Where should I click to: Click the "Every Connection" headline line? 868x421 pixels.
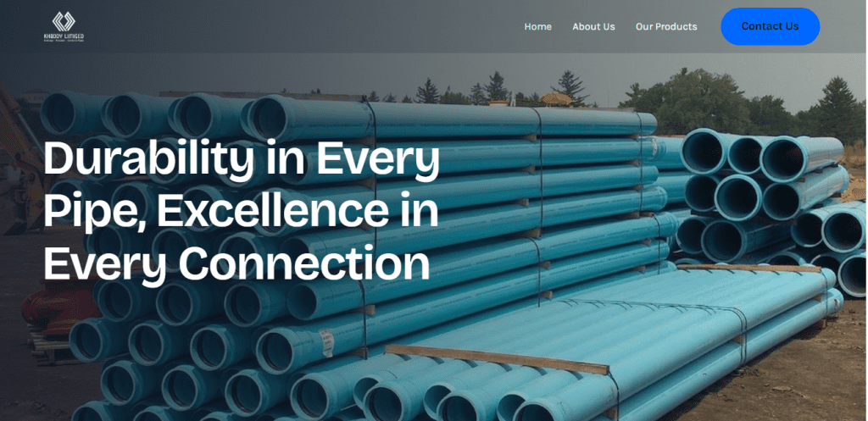237,263
